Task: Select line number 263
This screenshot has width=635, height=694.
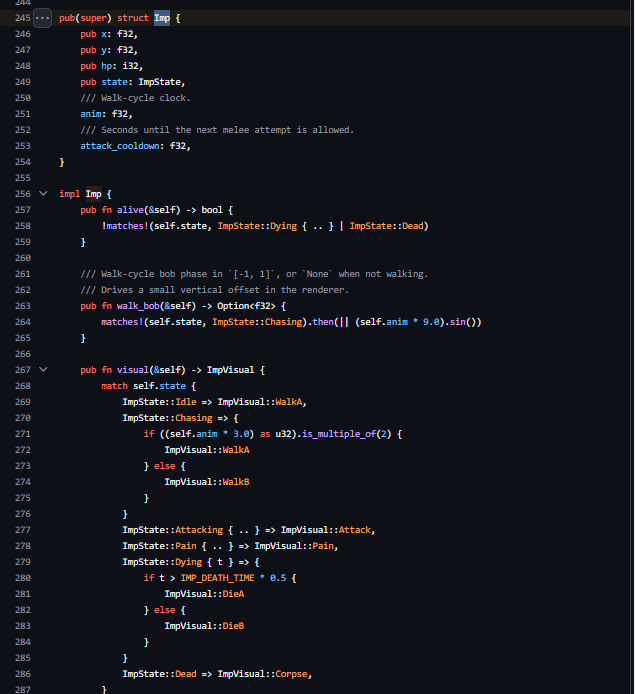Action: coord(23,306)
